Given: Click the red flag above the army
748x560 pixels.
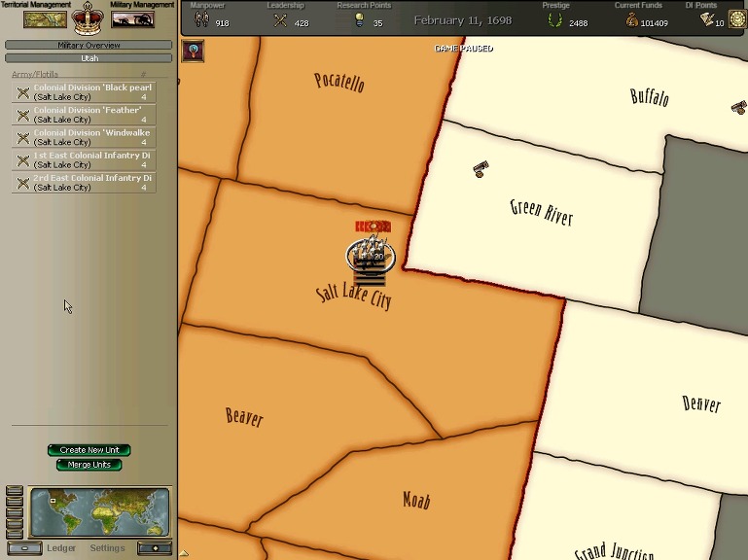Looking at the screenshot, I should click(x=374, y=227).
